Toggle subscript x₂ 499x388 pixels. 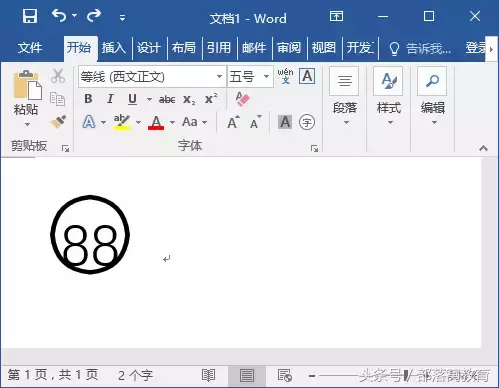[x=189, y=99]
